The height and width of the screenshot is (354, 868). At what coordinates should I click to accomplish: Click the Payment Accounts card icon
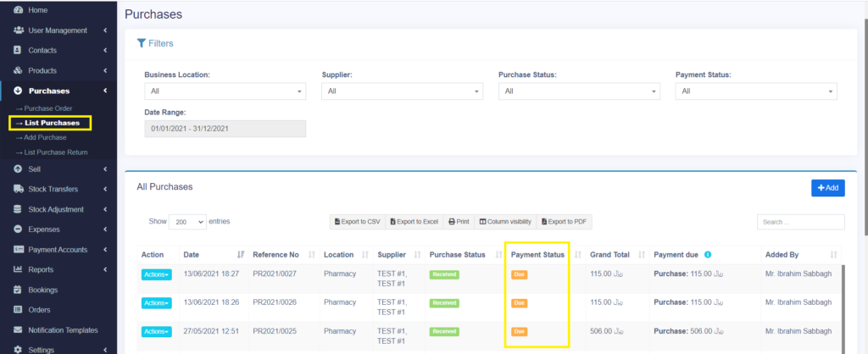pyautogui.click(x=19, y=250)
